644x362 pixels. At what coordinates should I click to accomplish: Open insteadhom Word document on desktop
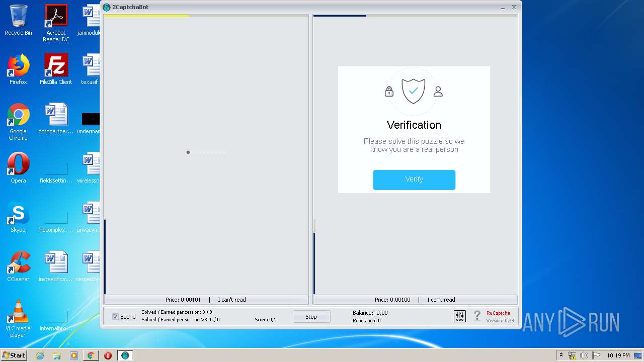click(56, 266)
